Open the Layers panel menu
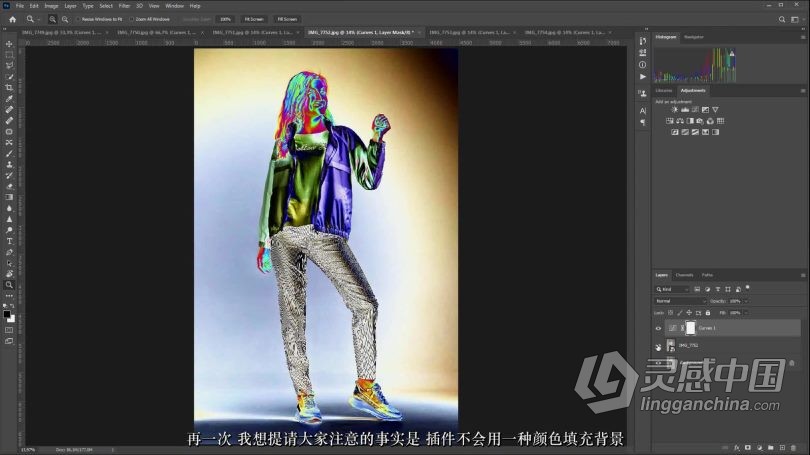This screenshot has width=810, height=455. click(803, 275)
